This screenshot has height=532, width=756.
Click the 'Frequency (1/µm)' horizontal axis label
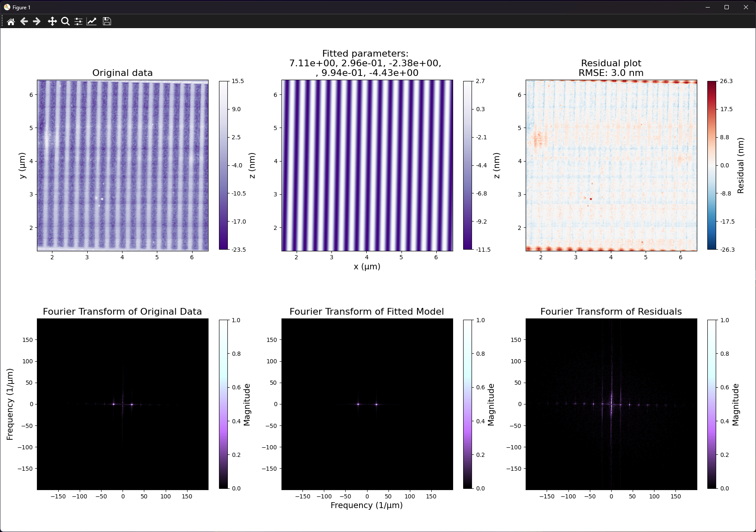367,506
